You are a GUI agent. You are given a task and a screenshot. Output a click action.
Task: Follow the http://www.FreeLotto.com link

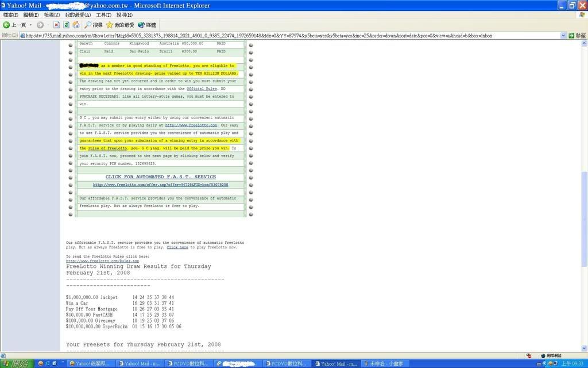[191, 125]
